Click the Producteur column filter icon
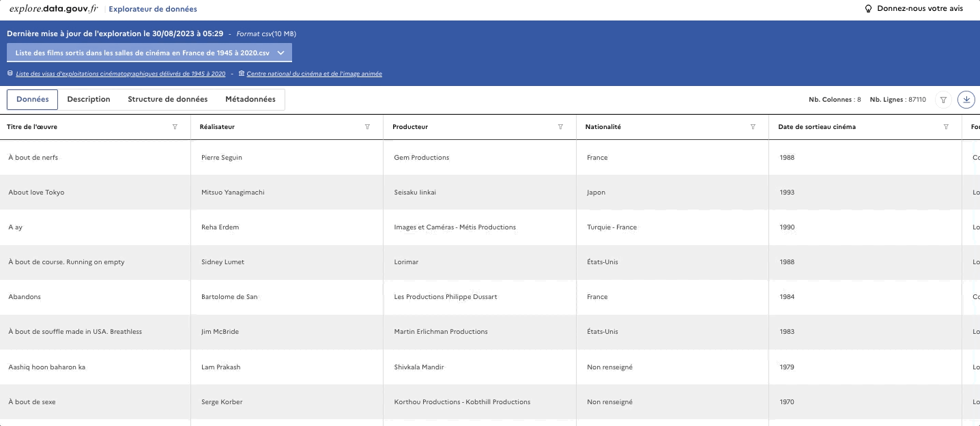 point(560,127)
